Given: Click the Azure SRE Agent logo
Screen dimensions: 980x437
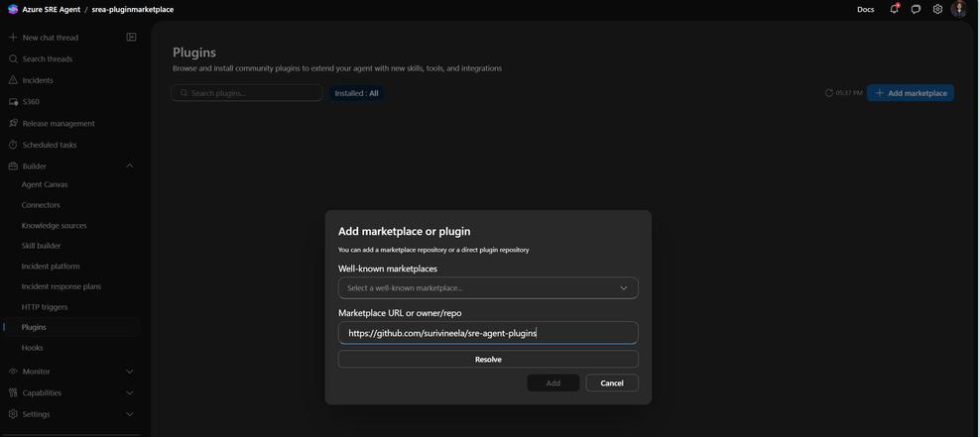Looking at the screenshot, I should [x=12, y=9].
